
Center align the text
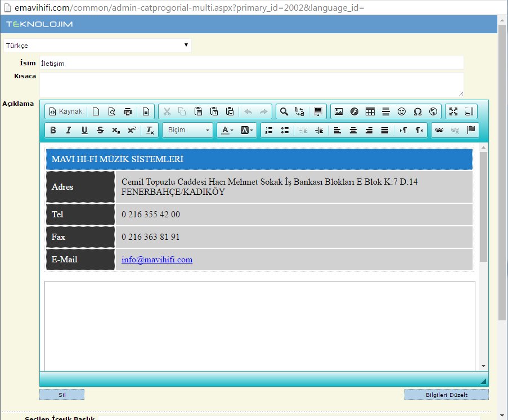pos(353,131)
